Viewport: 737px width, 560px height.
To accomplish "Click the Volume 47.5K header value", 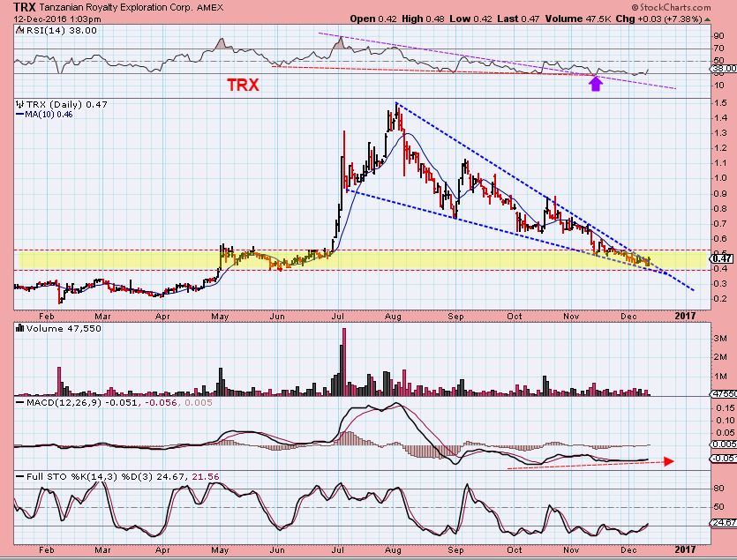I will 577,19.
